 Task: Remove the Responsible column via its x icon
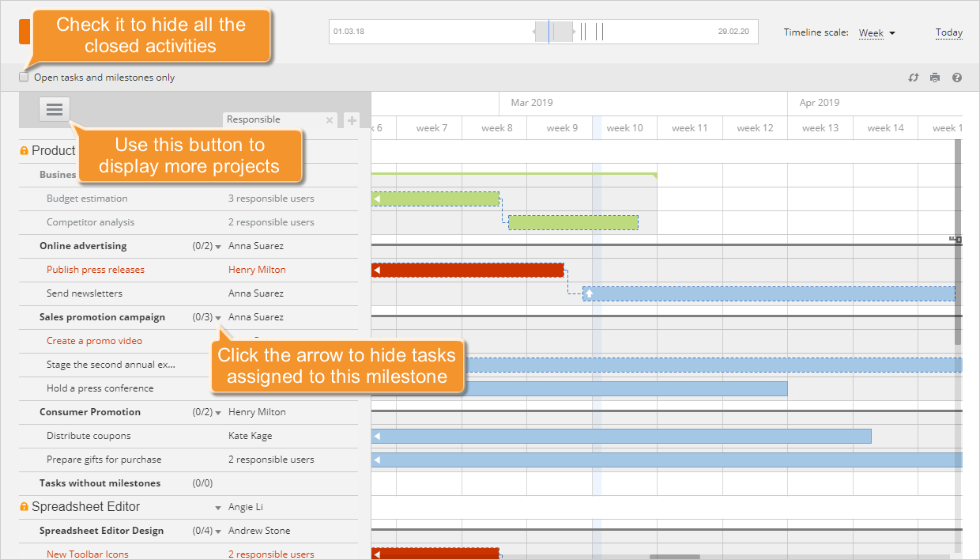pos(330,119)
